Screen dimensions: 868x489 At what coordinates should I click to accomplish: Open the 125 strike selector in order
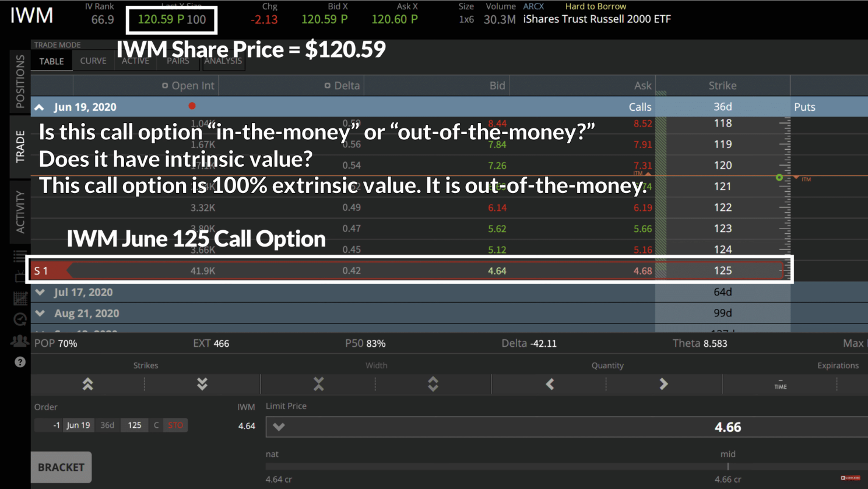pyautogui.click(x=135, y=425)
